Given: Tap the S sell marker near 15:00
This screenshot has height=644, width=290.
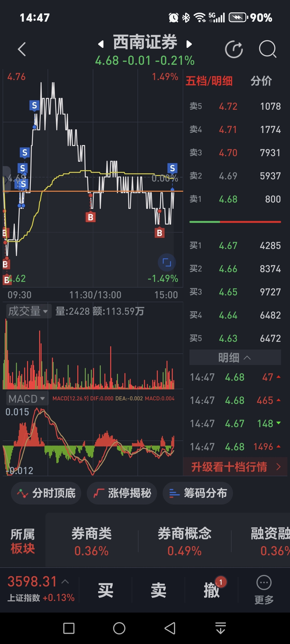Looking at the screenshot, I should point(172,168).
